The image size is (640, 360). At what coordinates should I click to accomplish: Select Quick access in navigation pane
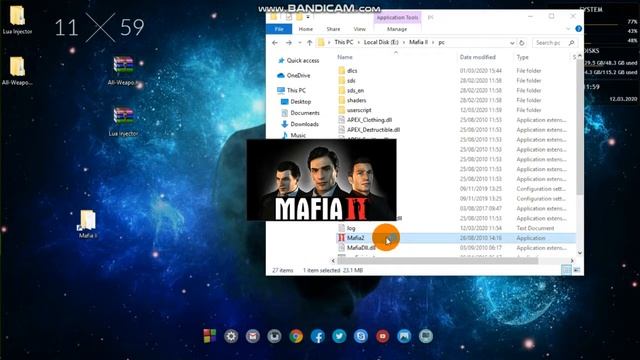tap(302, 60)
